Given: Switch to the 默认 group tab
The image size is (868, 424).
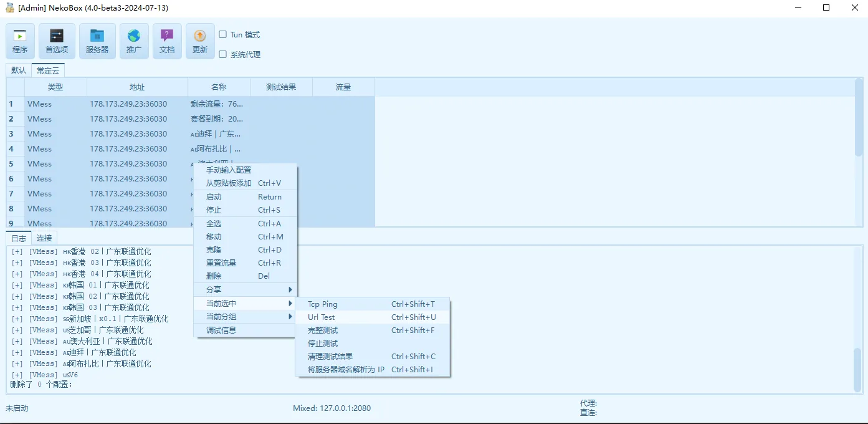Looking at the screenshot, I should [x=19, y=70].
